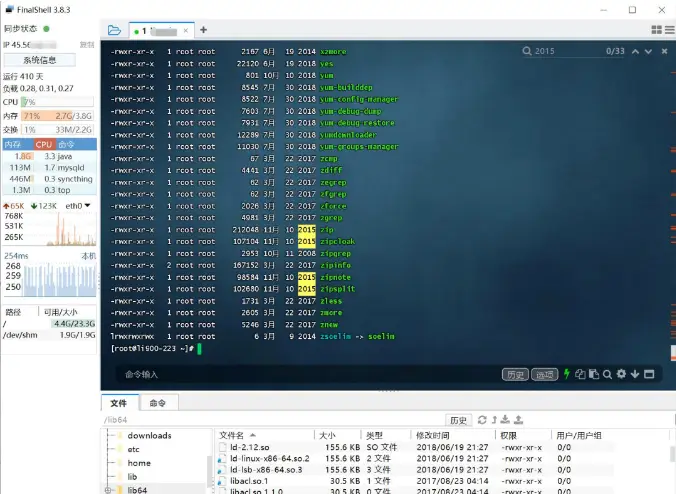676x494 pixels.
Task: Sort by 修改时间 column header
Action: 453,435
